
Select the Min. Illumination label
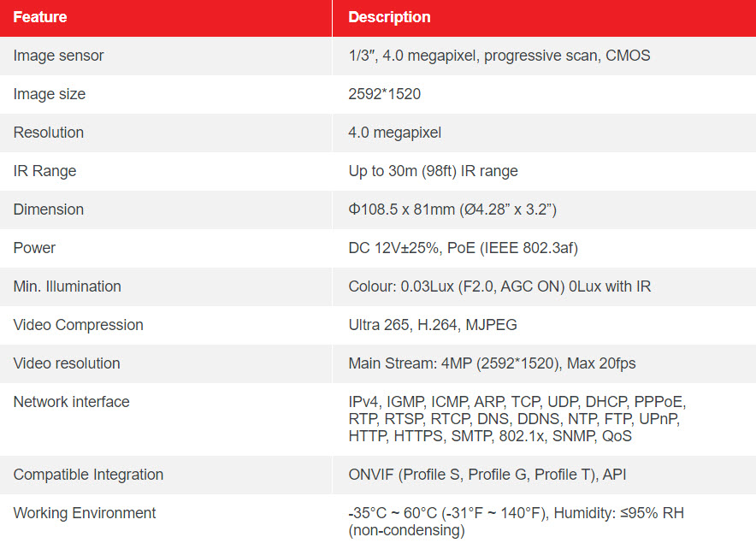pos(67,286)
